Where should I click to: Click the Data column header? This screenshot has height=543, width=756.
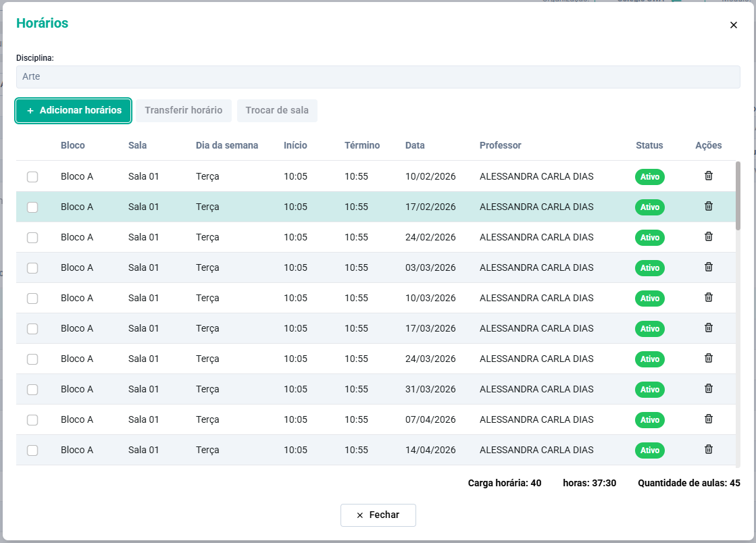point(415,145)
